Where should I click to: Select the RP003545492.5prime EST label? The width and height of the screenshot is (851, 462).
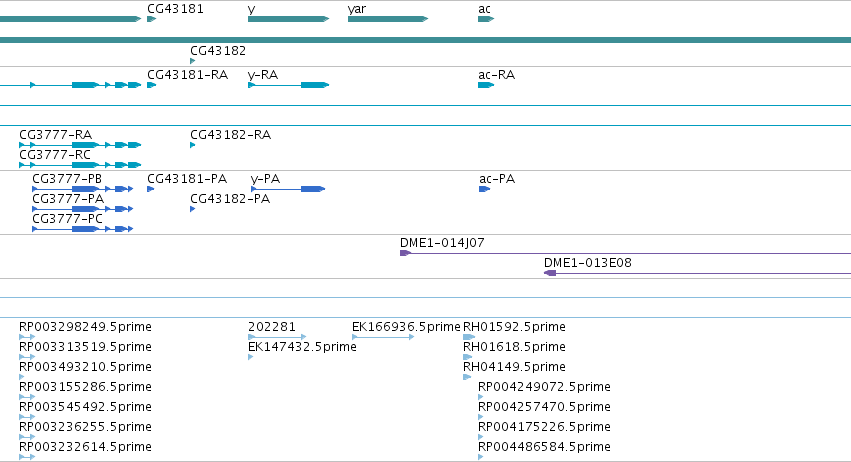[x=85, y=407]
